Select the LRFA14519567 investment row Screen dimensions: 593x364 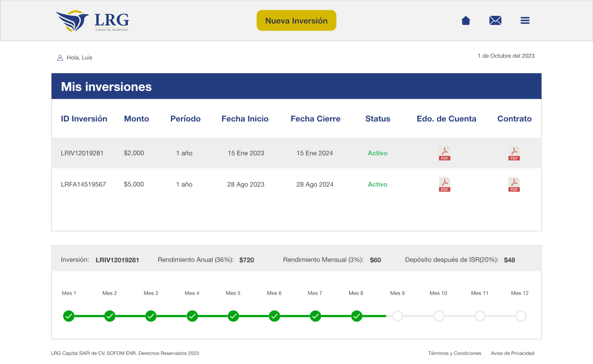coord(83,184)
